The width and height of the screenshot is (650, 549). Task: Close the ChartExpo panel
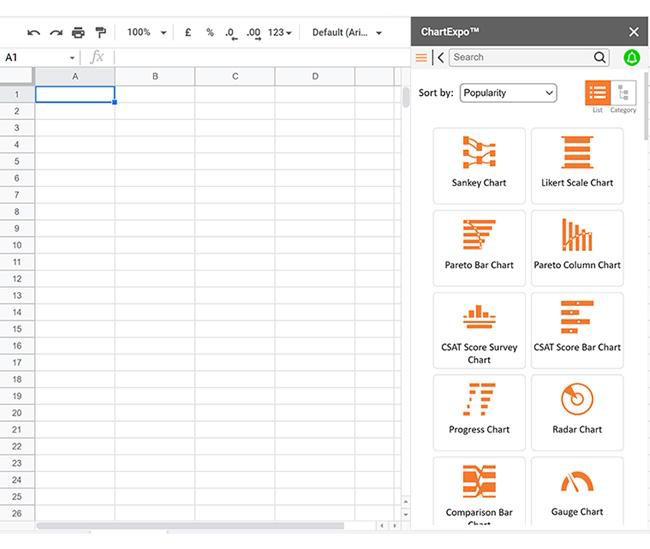click(x=633, y=32)
